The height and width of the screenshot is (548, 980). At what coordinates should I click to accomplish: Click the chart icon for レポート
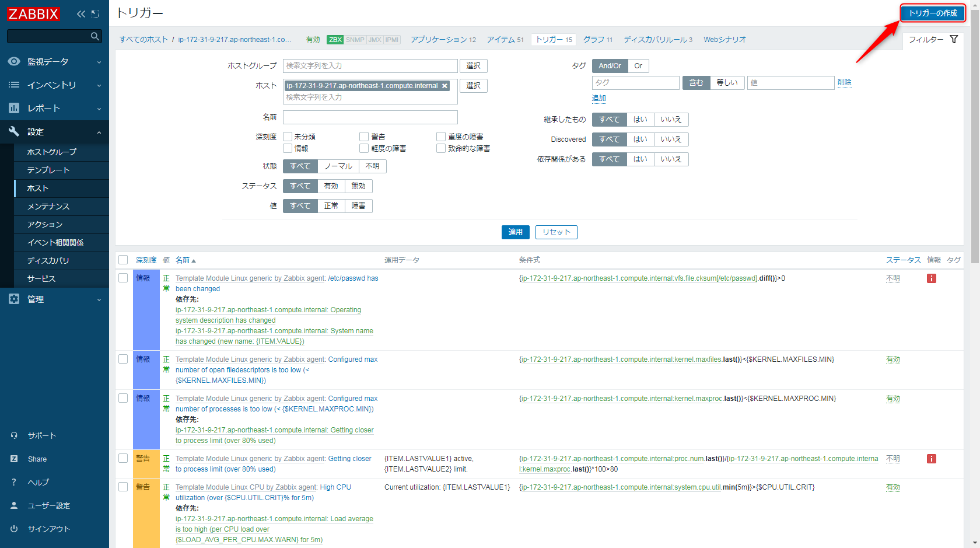pyautogui.click(x=14, y=108)
